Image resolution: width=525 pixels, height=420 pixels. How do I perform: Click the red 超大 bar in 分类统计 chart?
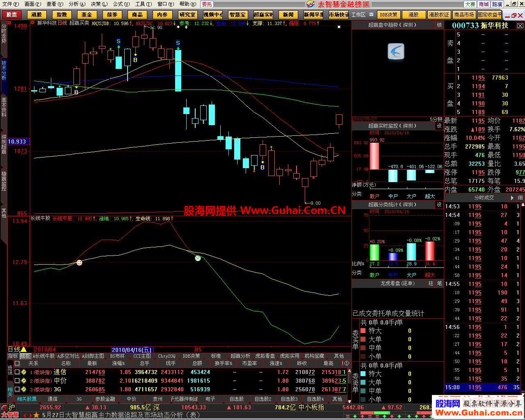[429, 251]
